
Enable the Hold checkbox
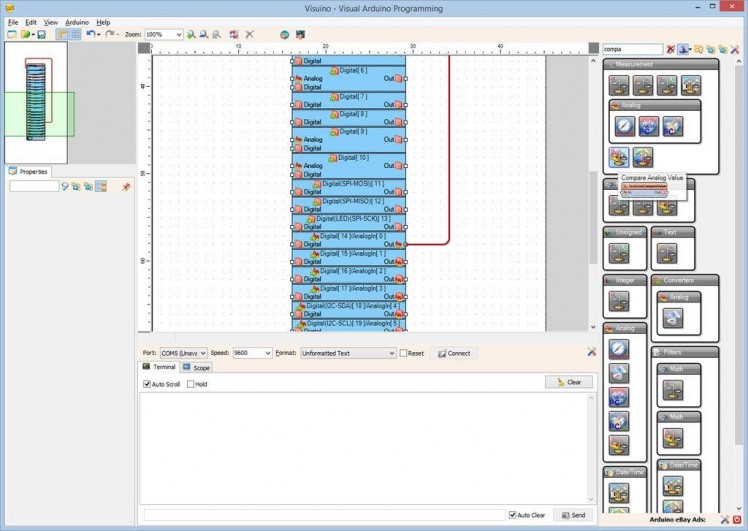pyautogui.click(x=191, y=384)
